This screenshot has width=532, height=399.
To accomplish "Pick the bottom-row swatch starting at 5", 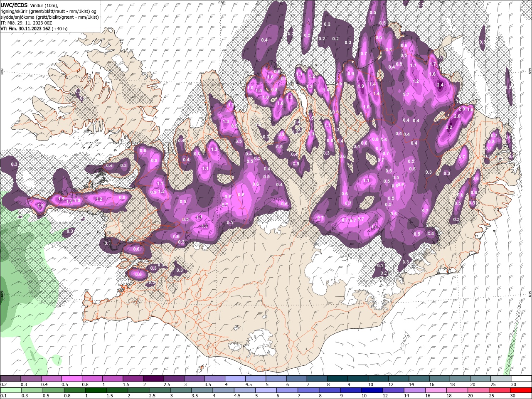I will [x=266, y=390].
